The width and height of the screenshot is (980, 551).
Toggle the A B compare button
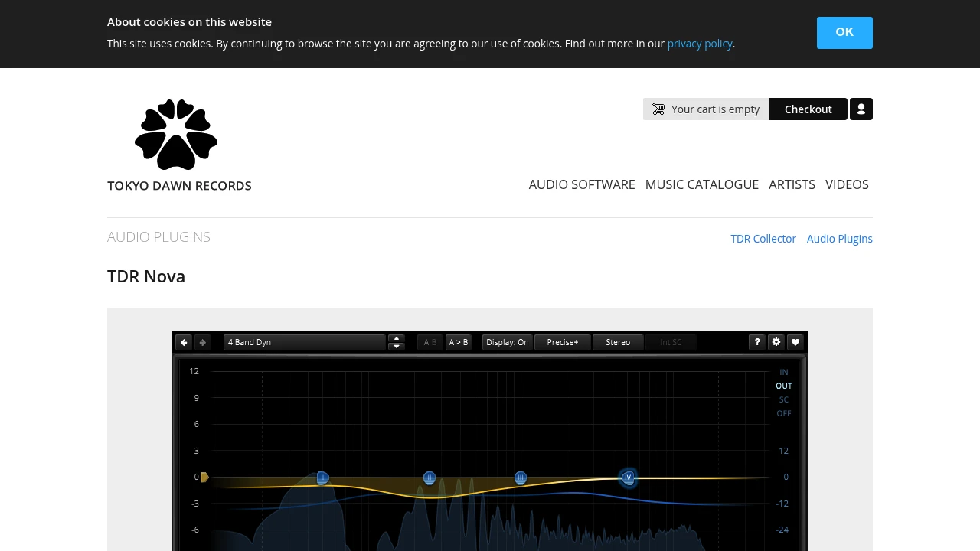[x=430, y=342]
